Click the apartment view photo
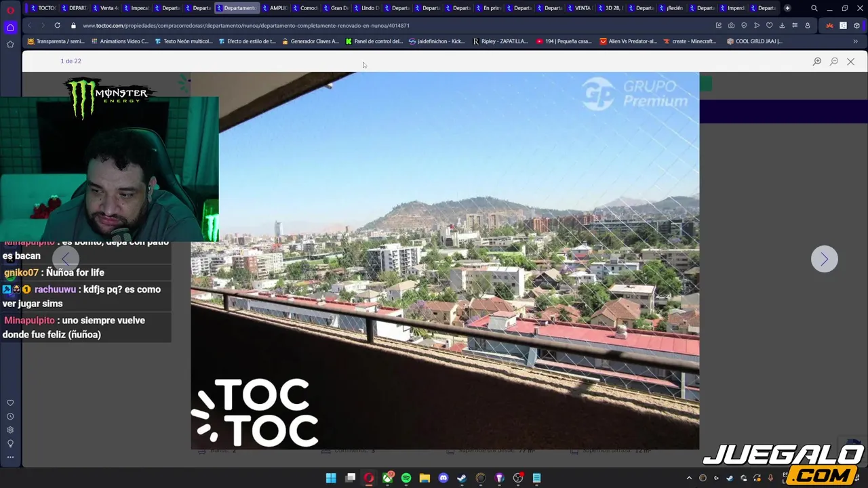The width and height of the screenshot is (868, 488). pyautogui.click(x=445, y=260)
